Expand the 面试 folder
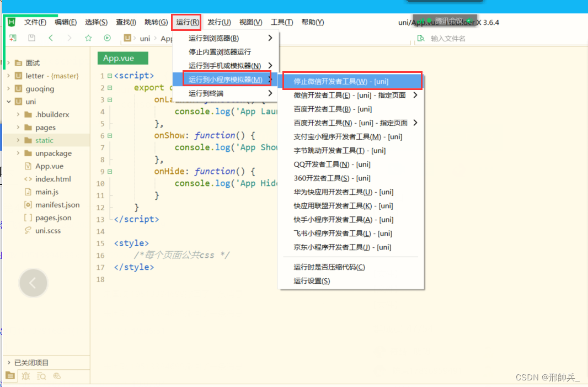Viewport: 588px width, 387px height. click(9, 63)
